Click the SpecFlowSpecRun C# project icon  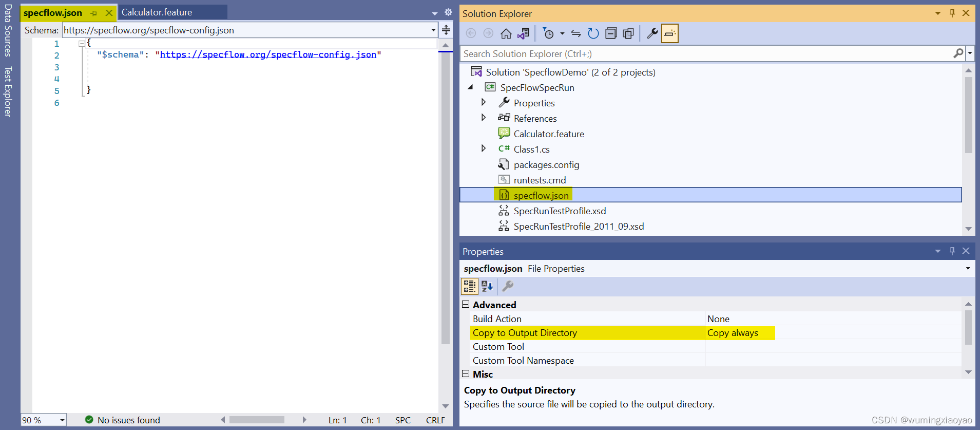tap(490, 87)
